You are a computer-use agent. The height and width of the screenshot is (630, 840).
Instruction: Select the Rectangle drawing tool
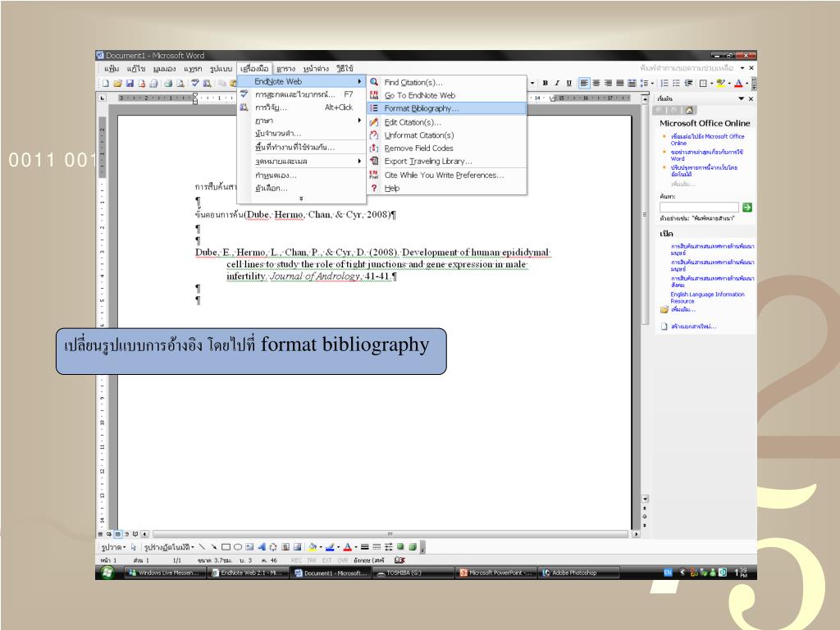226,547
